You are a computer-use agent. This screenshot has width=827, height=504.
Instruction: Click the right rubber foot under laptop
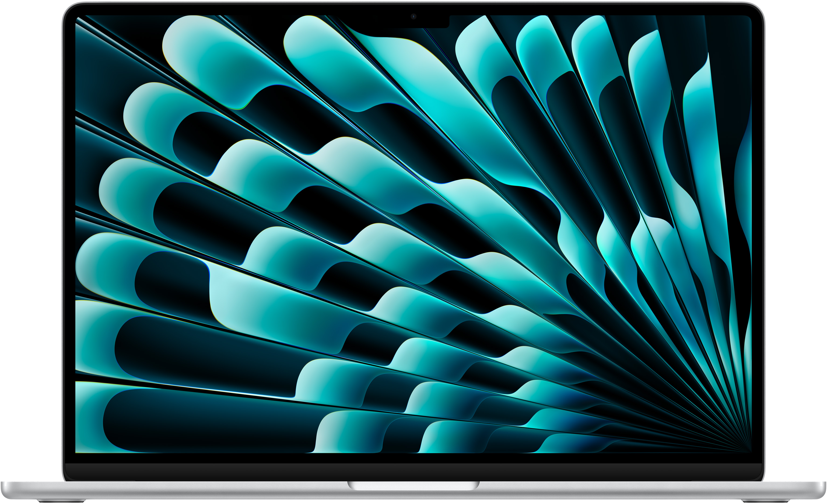point(765,502)
